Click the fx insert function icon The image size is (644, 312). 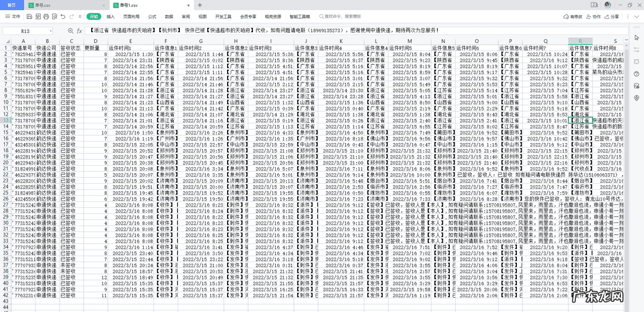tap(79, 31)
